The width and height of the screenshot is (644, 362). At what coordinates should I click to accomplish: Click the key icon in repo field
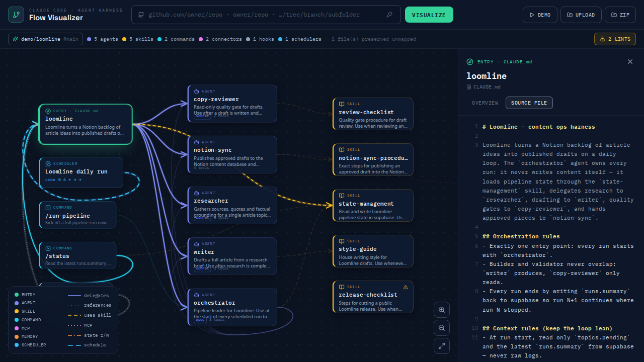coord(389,15)
